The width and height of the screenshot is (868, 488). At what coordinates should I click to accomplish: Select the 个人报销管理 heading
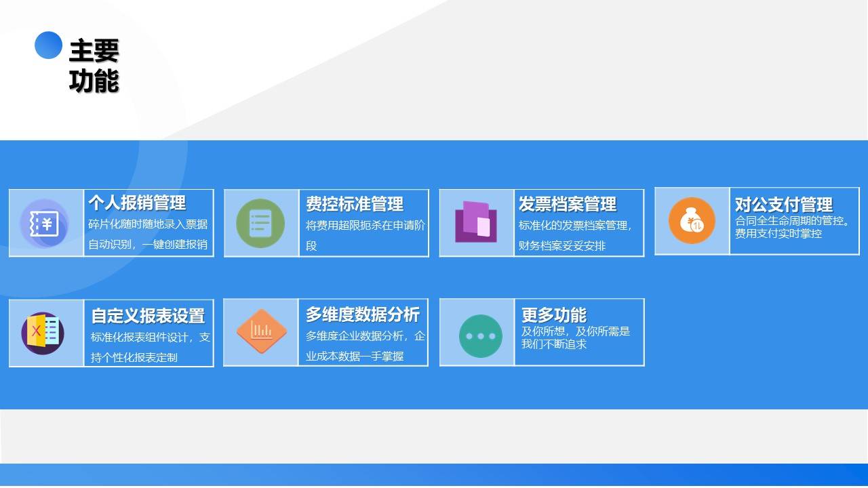[137, 203]
